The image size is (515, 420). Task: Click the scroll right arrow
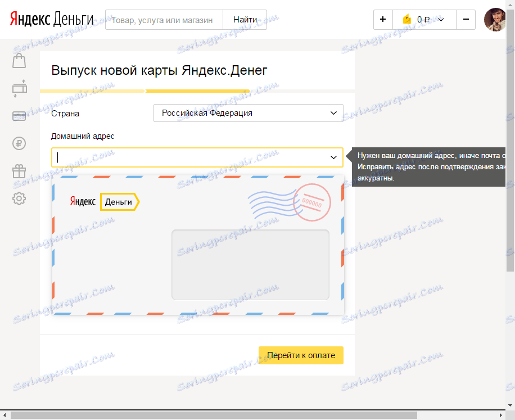coord(501,416)
